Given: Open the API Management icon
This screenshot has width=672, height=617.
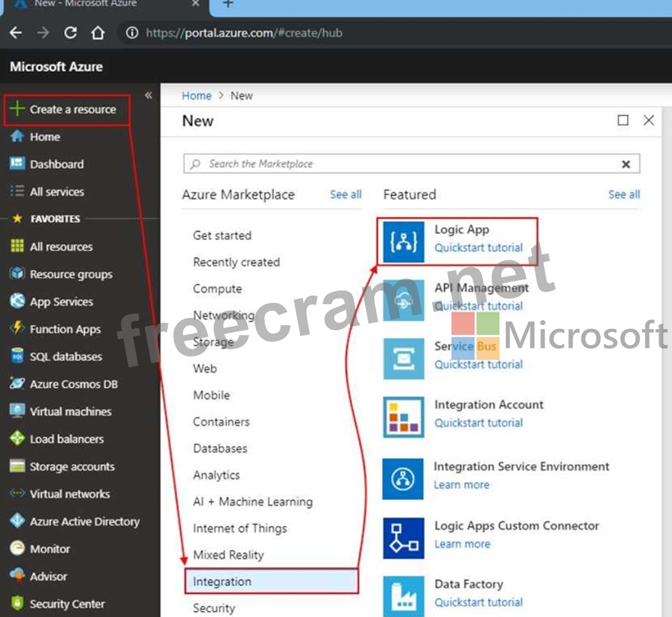Looking at the screenshot, I should point(403,300).
